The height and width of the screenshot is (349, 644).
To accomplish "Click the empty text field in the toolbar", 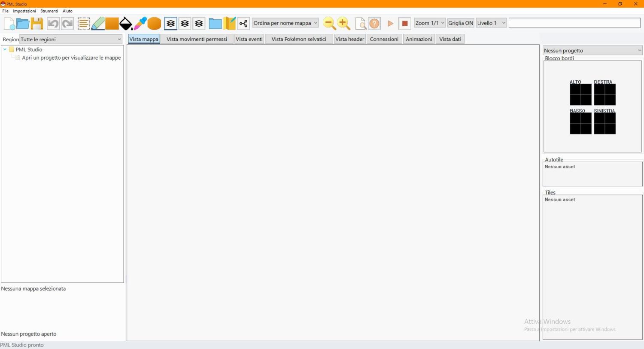I will click(574, 23).
